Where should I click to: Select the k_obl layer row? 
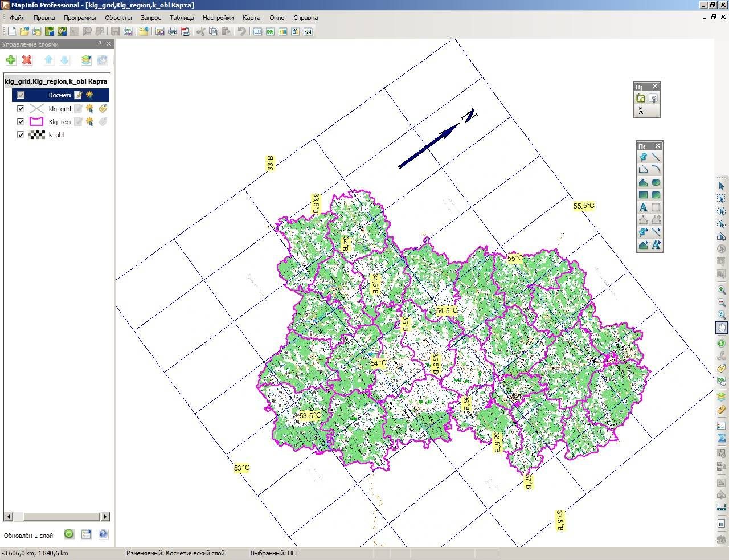coord(57,135)
